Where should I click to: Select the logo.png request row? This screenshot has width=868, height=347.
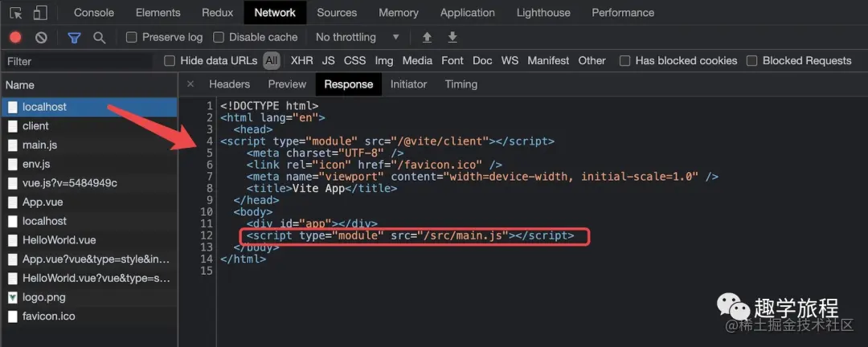88,297
